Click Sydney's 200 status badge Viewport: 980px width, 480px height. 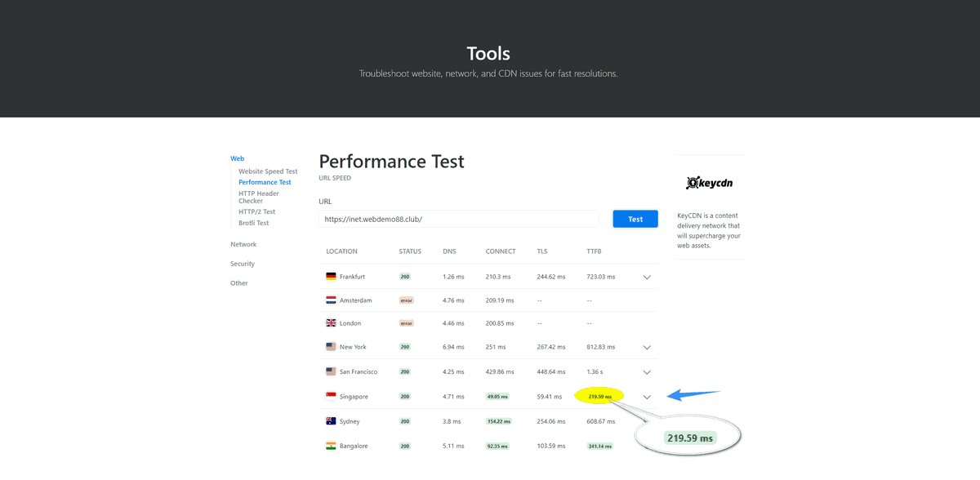tap(405, 421)
